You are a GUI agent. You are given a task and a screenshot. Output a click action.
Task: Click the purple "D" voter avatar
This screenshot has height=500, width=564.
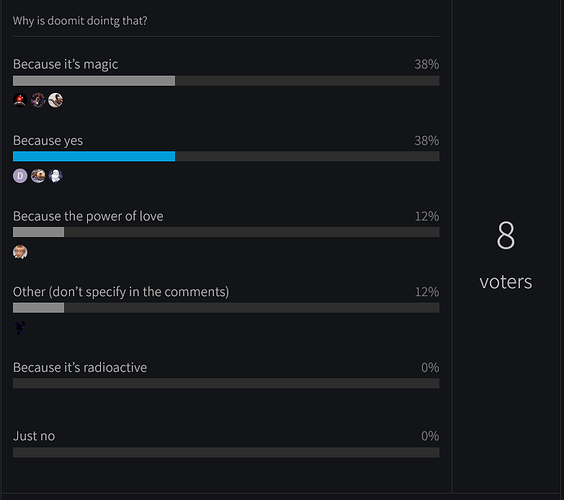tap(20, 176)
